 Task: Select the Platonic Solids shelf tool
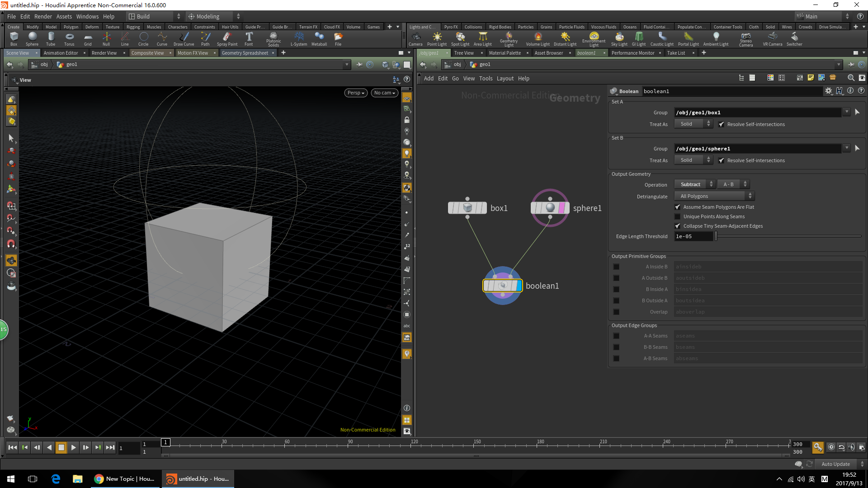(274, 39)
